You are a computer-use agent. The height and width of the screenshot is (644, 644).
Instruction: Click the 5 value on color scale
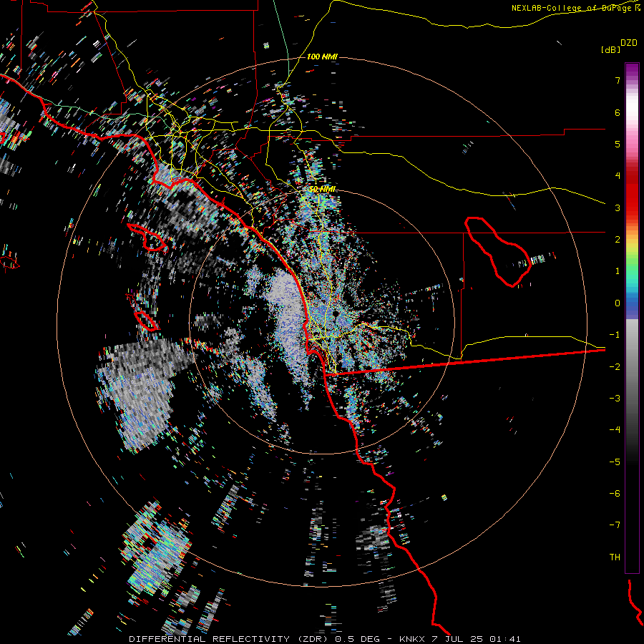point(618,144)
